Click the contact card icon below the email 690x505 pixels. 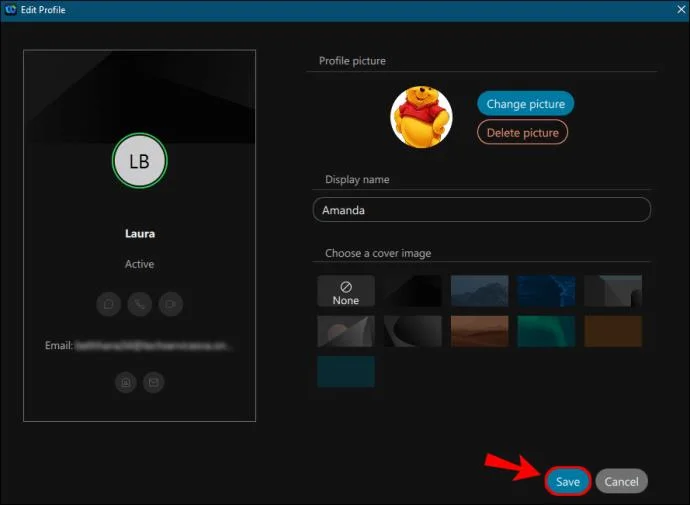point(126,382)
